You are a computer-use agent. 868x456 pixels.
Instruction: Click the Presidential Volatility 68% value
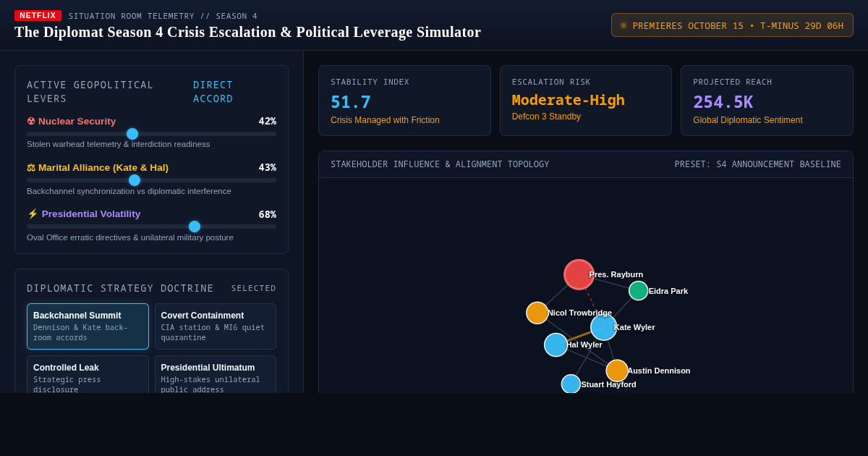pos(267,214)
